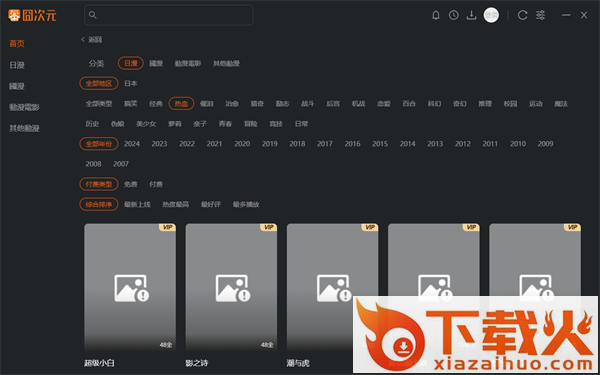
Task: Click the login avatar circle
Action: click(x=491, y=15)
